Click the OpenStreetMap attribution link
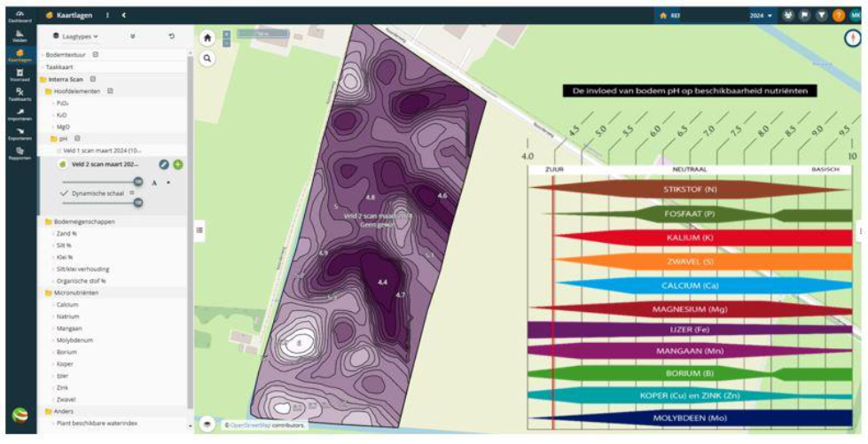The height and width of the screenshot is (444, 868). tap(251, 425)
